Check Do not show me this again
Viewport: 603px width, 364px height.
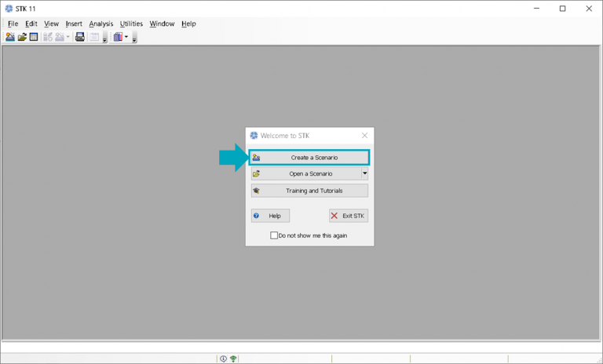(x=274, y=235)
